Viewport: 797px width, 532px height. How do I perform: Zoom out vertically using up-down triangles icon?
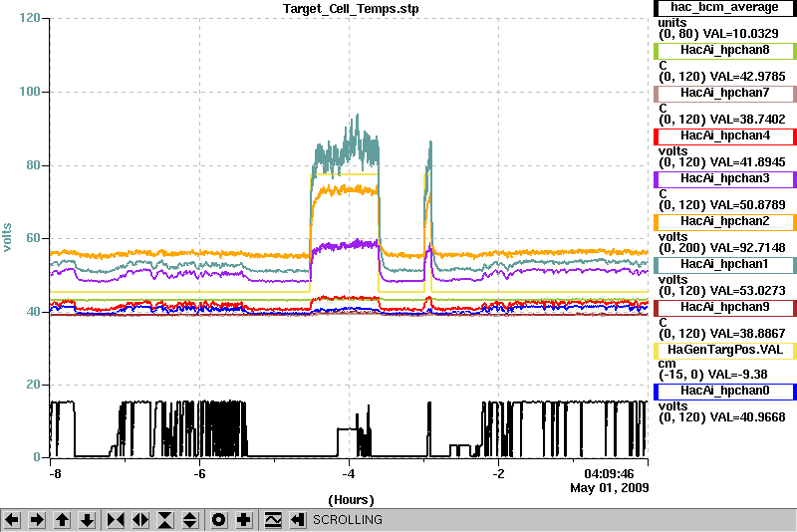coord(190,520)
